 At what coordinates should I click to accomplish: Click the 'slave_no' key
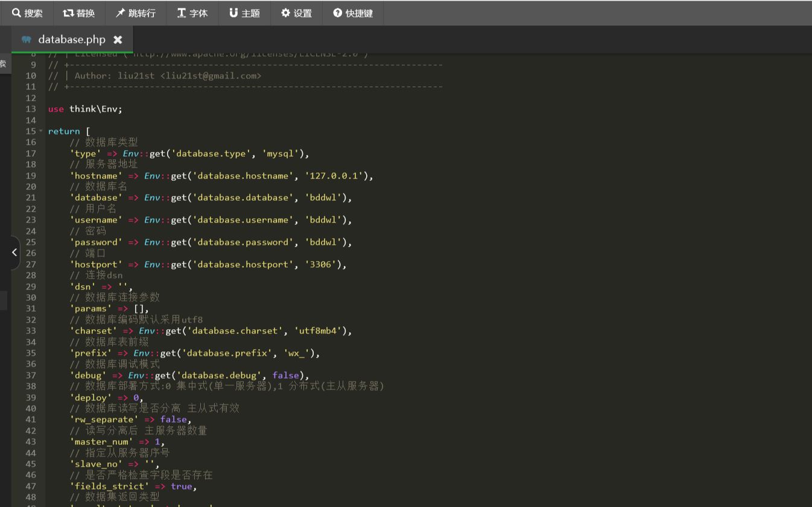96,464
